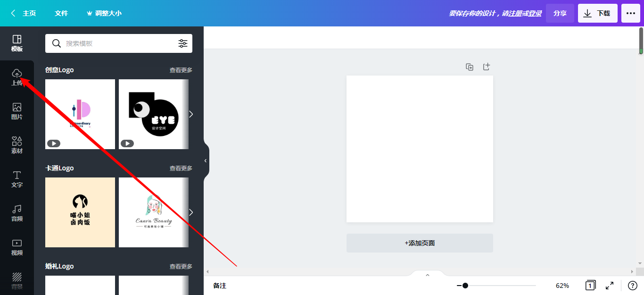Open 调整大小 resize option
This screenshot has width=644, height=295.
click(104, 13)
